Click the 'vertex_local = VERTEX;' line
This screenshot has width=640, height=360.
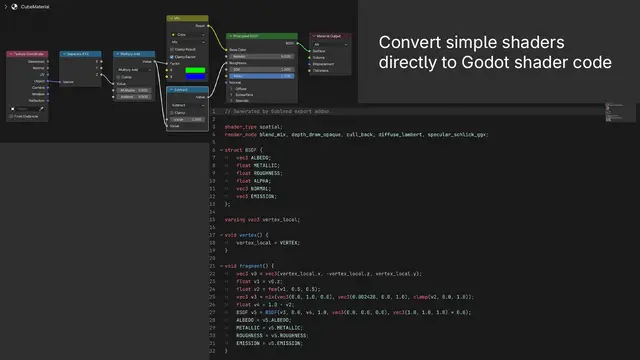tap(268, 243)
